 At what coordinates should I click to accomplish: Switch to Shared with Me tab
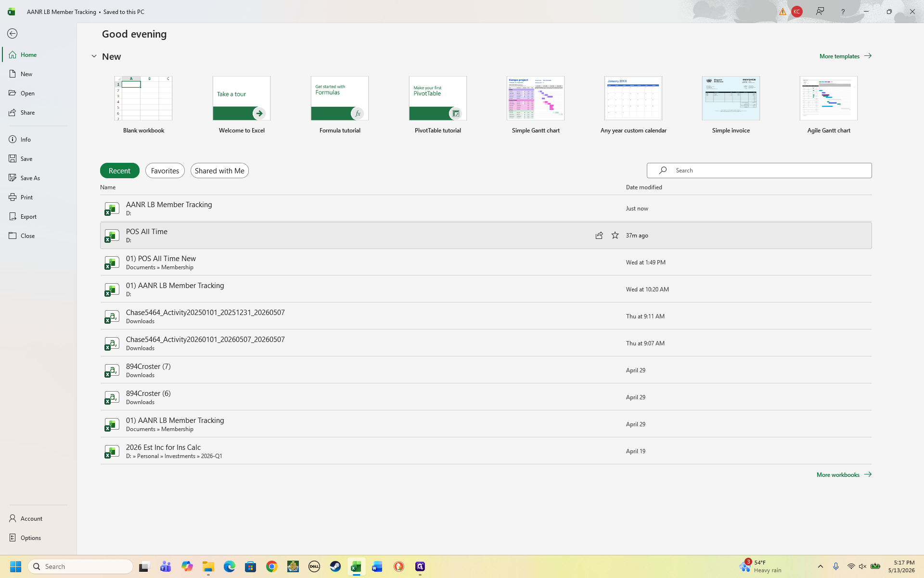point(219,171)
